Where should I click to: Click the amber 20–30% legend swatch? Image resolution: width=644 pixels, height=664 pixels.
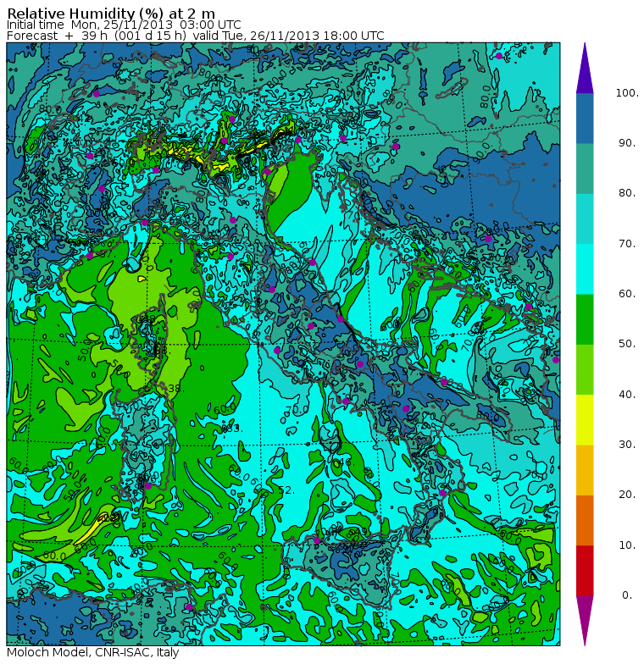click(585, 470)
